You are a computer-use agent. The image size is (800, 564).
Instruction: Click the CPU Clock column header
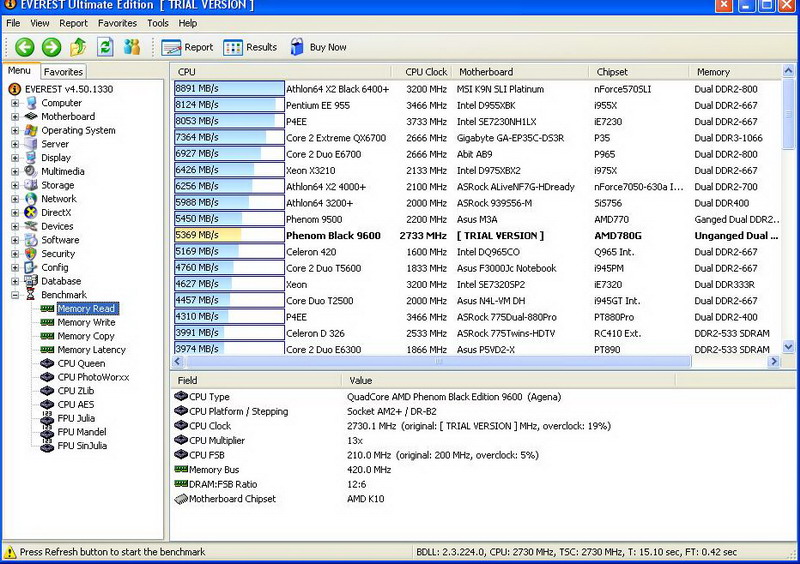pos(426,72)
